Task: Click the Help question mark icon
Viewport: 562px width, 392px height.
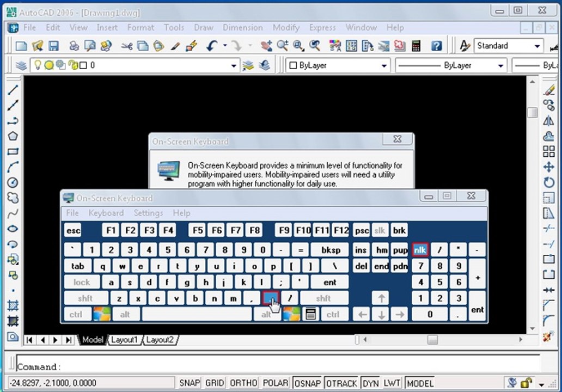Action: (436, 46)
